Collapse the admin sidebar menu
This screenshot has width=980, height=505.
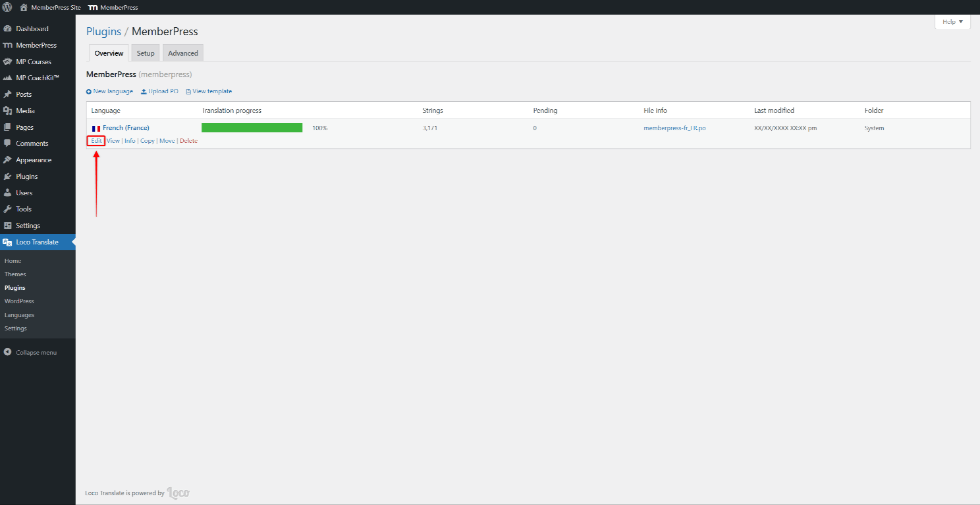pos(36,352)
